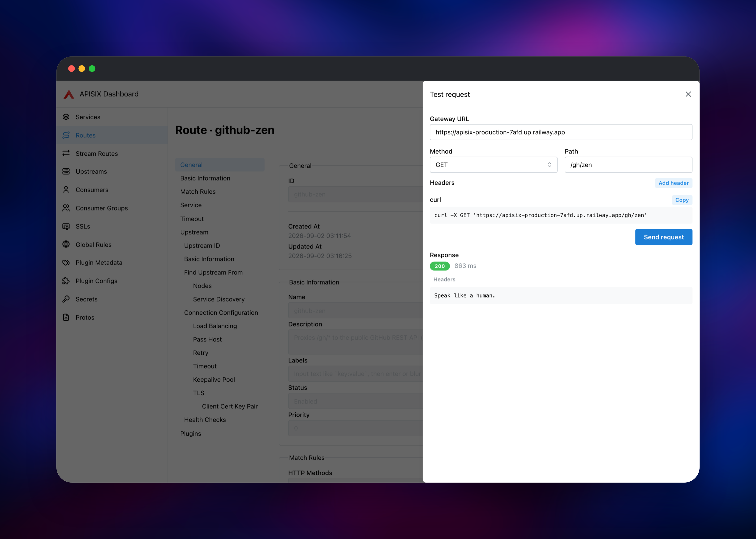Click the Plugin Metadata tag icon

pyautogui.click(x=66, y=262)
